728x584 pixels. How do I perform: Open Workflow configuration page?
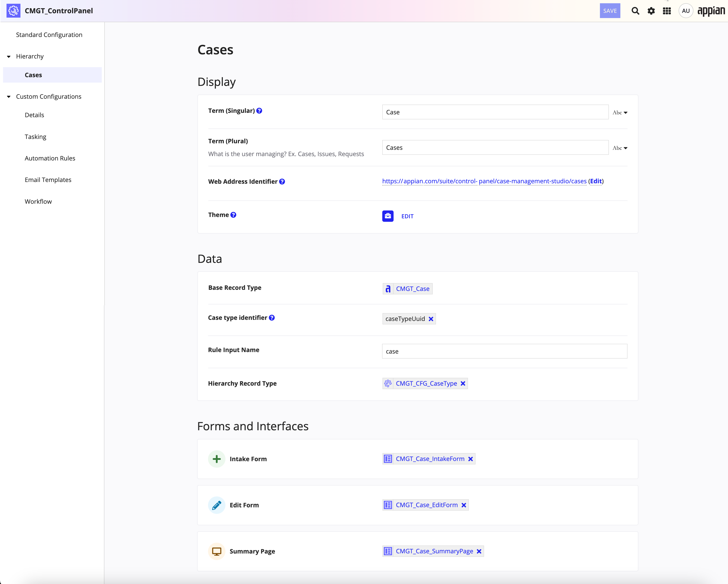pyautogui.click(x=38, y=202)
